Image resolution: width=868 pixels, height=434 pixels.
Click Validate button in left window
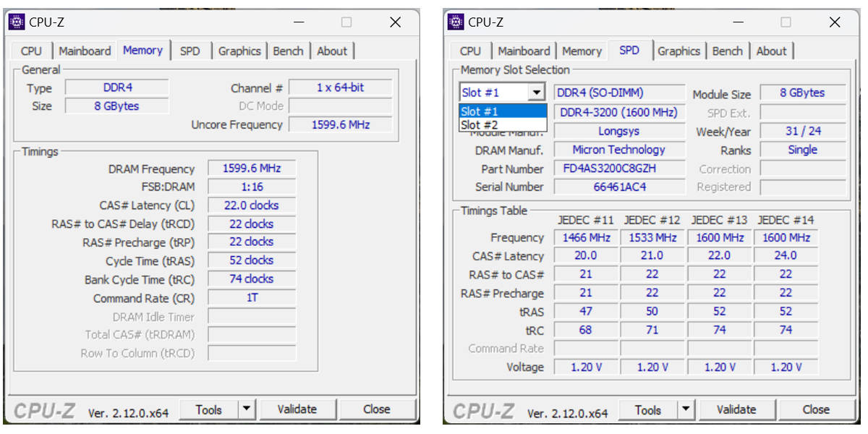pyautogui.click(x=297, y=409)
